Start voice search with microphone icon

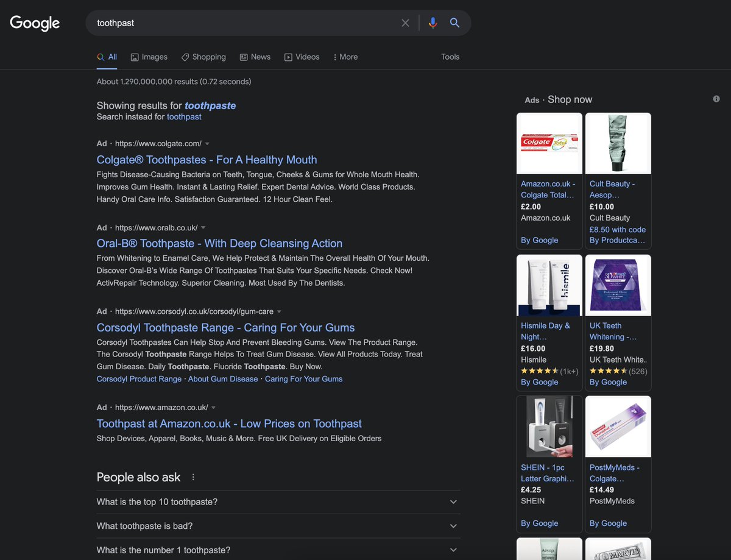tap(433, 23)
